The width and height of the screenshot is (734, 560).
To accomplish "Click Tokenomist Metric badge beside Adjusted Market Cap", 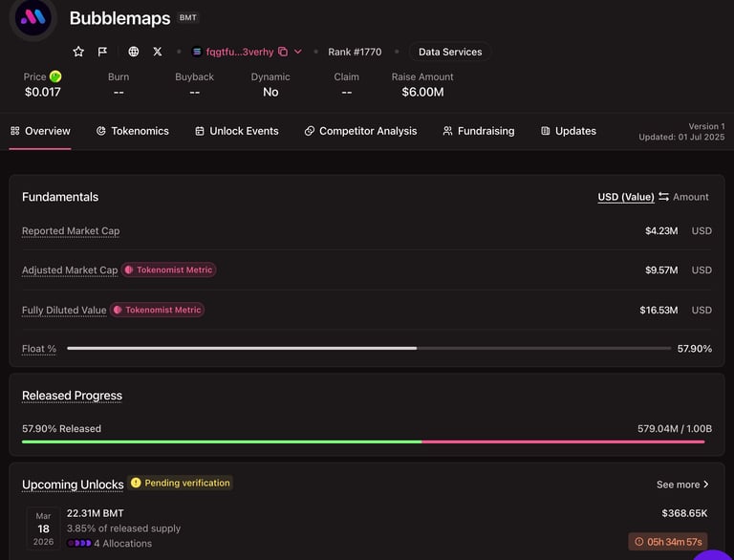I will pos(168,269).
